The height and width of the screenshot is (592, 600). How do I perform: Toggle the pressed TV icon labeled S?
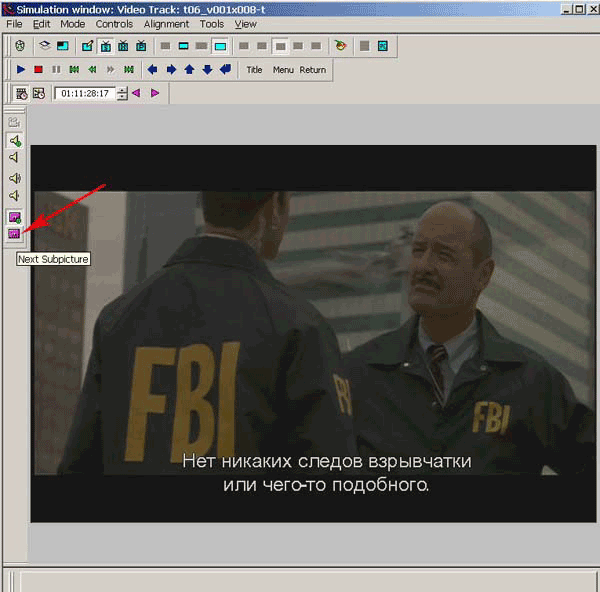tap(105, 46)
